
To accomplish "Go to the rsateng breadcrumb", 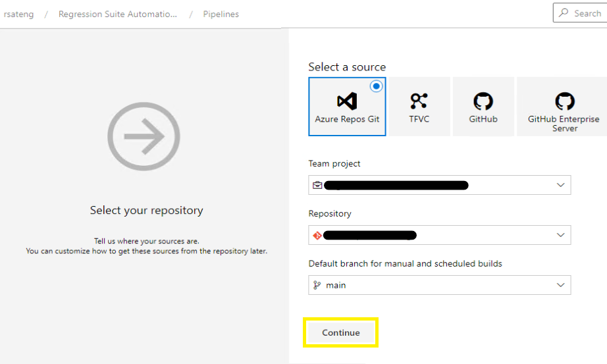I will click(18, 14).
